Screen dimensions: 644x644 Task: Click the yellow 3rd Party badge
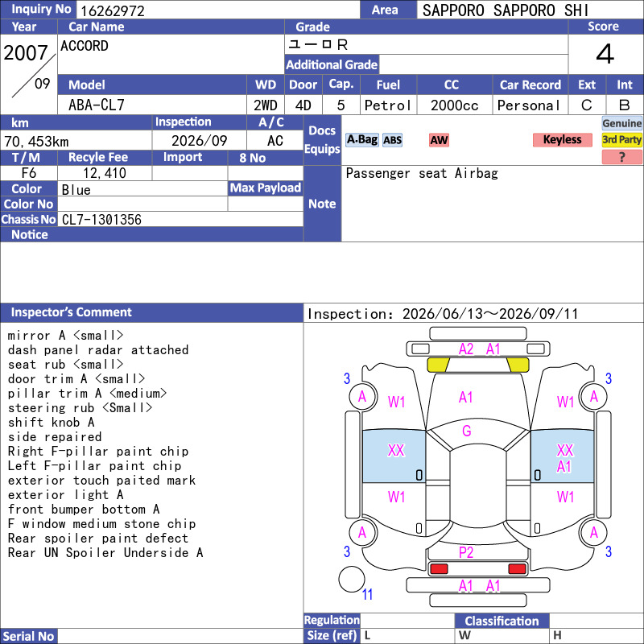[x=621, y=140]
